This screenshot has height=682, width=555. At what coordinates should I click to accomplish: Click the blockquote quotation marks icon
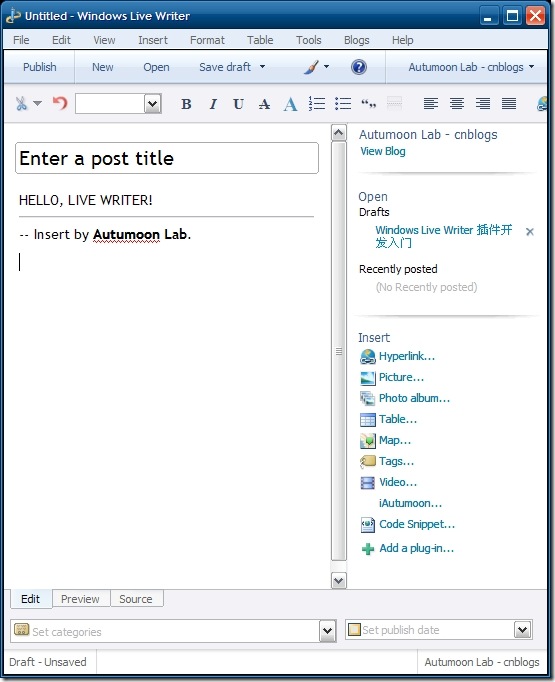[368, 104]
